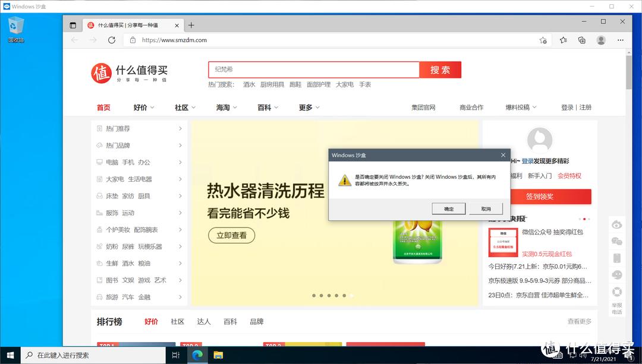Expand the 爆料投稿 dropdown

tap(520, 107)
